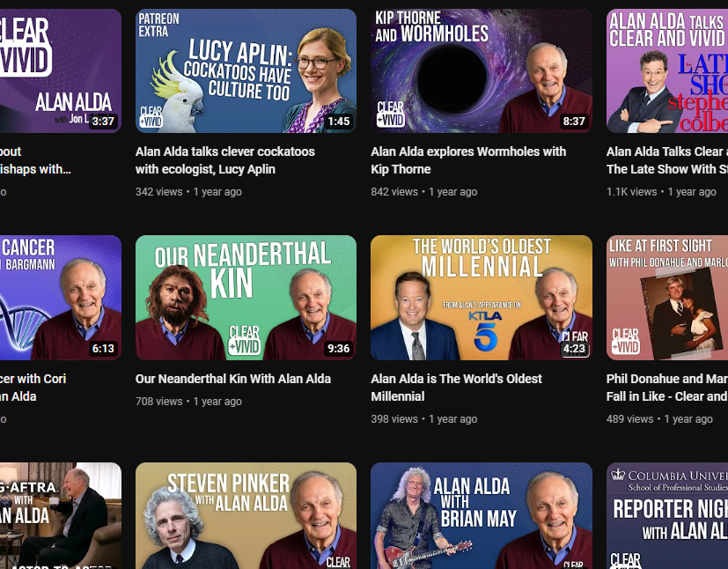
Task: Open the Steven Pinker with Alan Alda thumbnail
Action: (246, 515)
